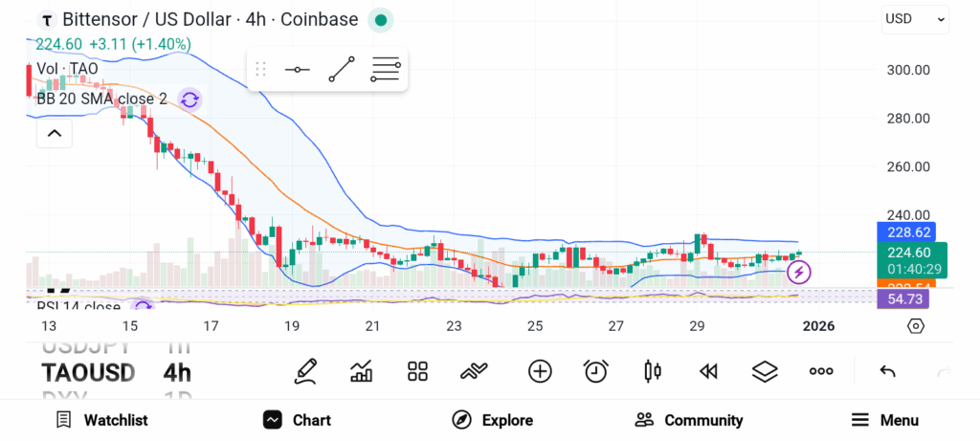Click the plus circle add icon

540,371
